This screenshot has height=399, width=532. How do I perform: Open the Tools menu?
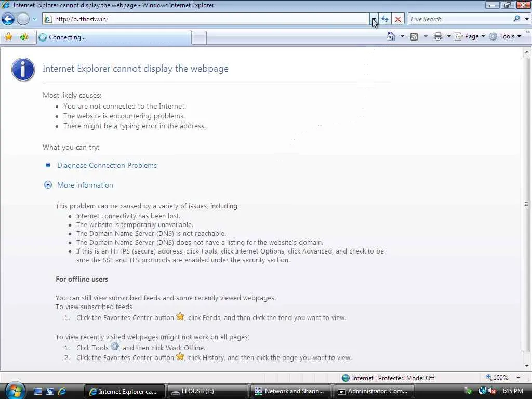tap(505, 36)
